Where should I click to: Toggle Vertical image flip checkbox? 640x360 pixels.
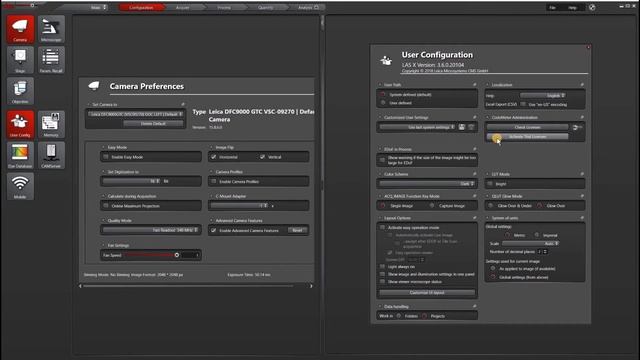tap(262, 157)
